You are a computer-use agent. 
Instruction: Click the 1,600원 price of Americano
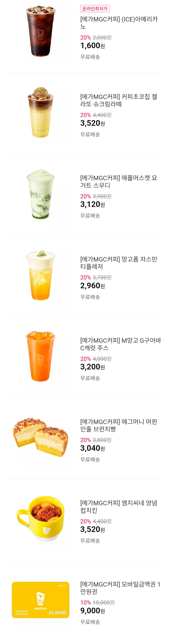93,46
